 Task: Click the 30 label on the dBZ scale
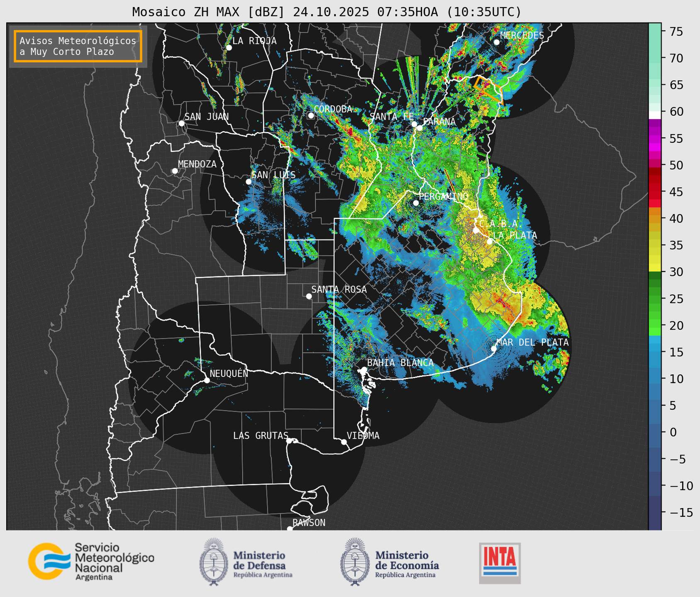(676, 272)
